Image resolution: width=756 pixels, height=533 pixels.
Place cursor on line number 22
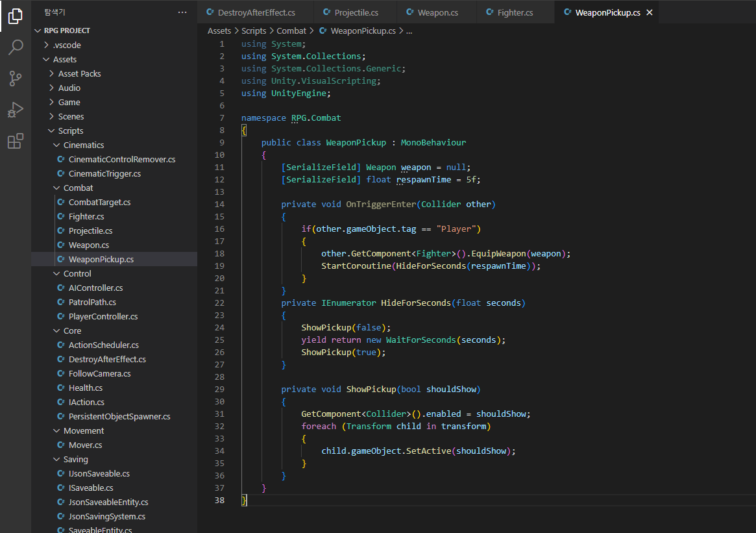point(220,303)
